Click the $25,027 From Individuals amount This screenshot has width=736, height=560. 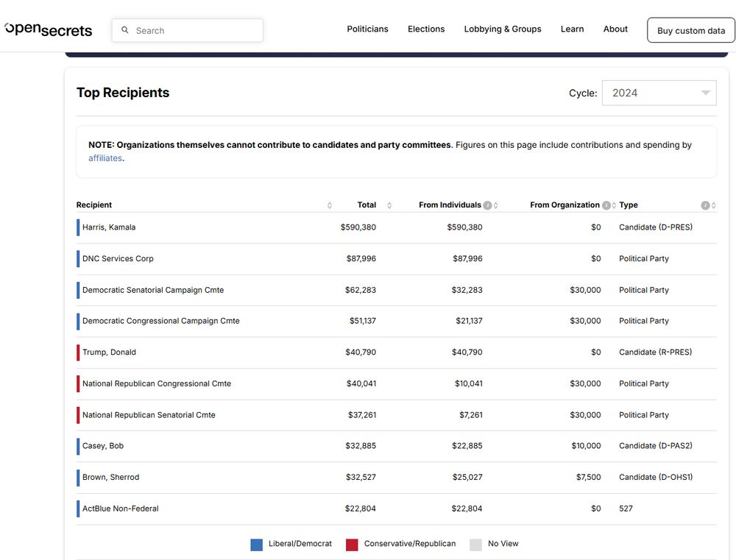(x=467, y=477)
